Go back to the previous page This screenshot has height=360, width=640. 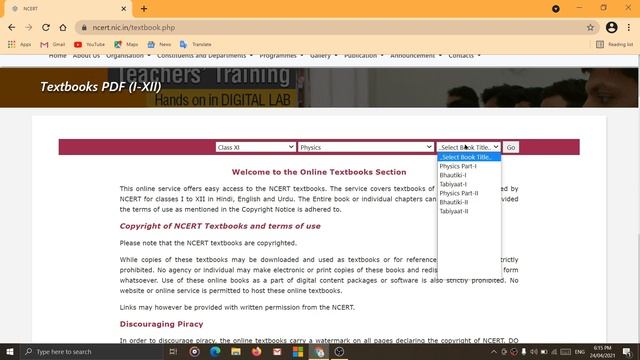click(x=11, y=27)
